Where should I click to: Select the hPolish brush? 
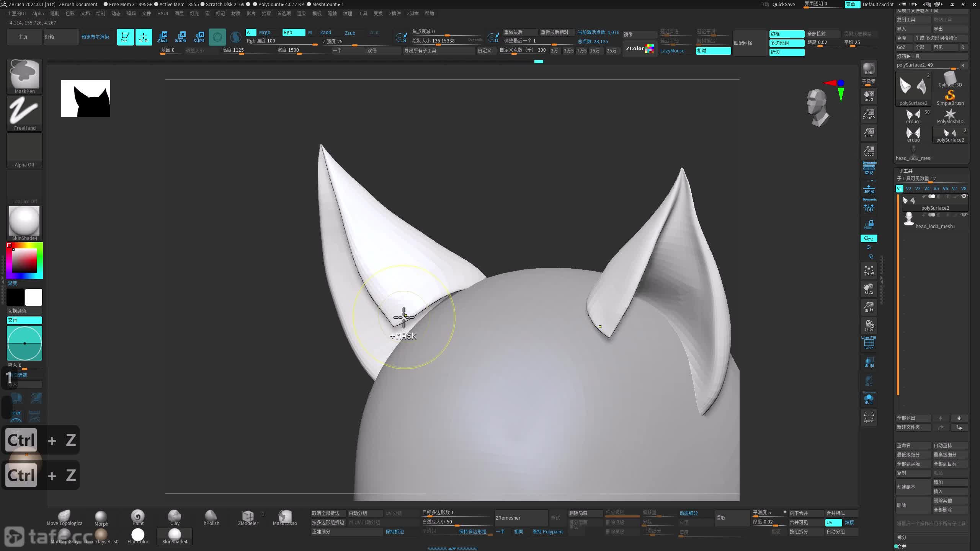(x=211, y=518)
